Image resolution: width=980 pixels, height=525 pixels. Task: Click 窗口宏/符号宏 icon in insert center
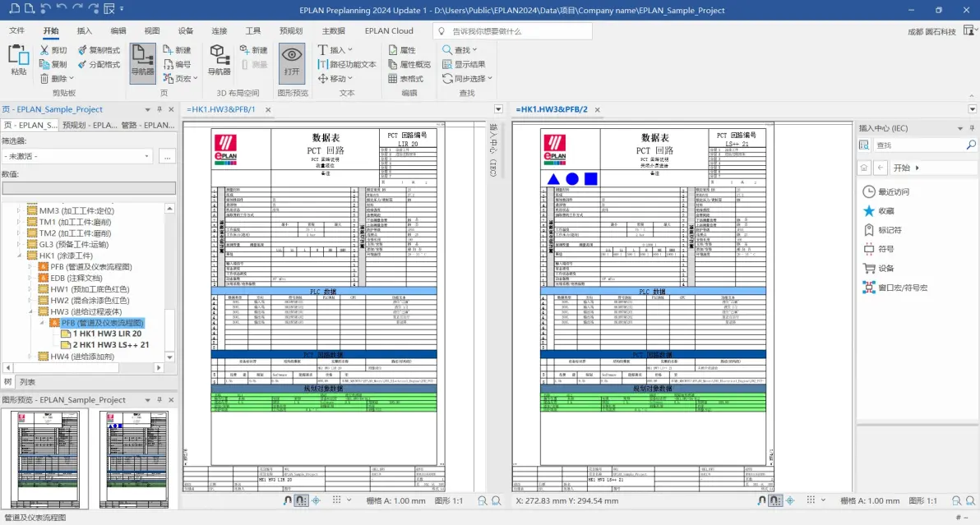point(869,288)
